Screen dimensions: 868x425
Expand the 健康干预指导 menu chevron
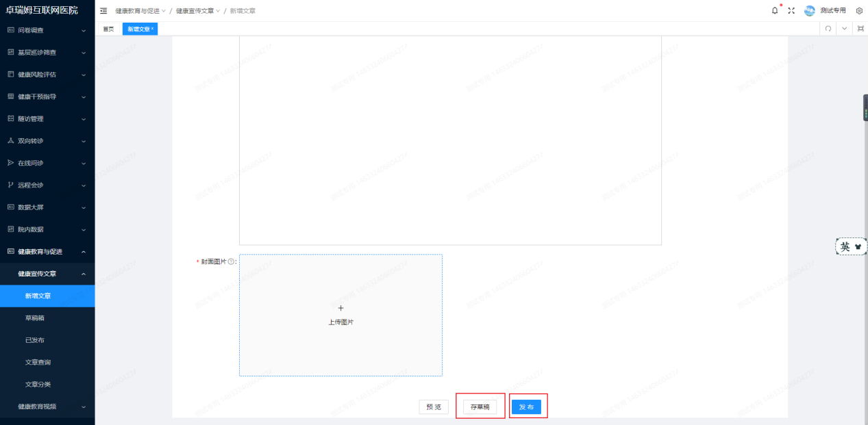click(x=84, y=96)
